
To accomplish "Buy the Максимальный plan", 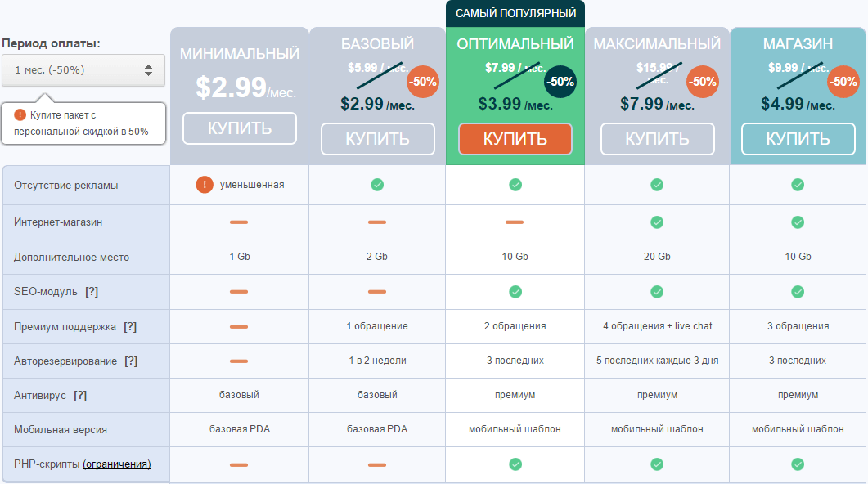I will pos(657,139).
